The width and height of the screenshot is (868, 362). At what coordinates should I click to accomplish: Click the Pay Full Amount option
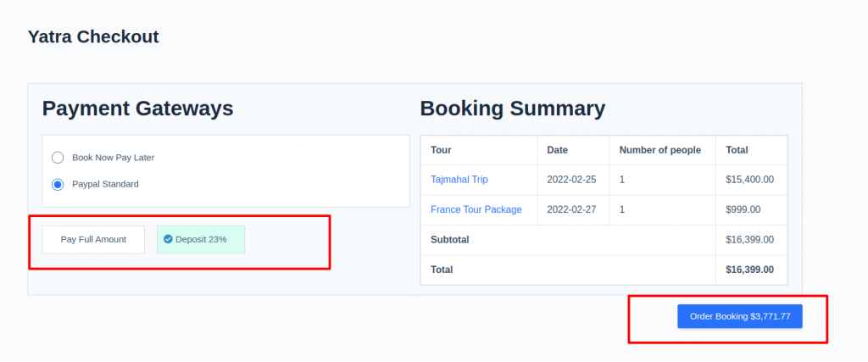click(93, 240)
